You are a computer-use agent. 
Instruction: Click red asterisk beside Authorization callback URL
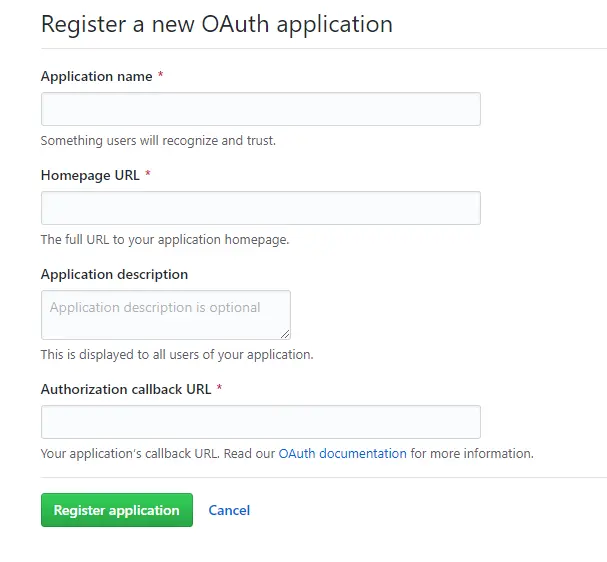(219, 389)
